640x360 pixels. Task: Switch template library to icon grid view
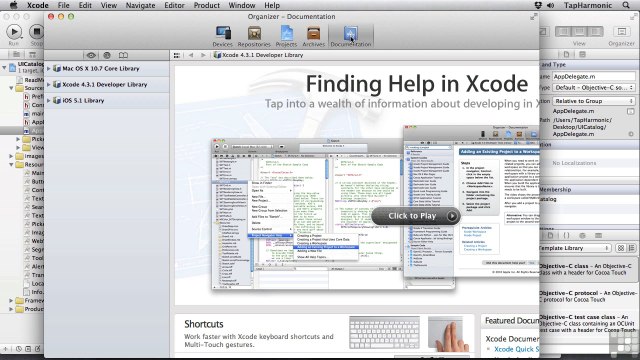coord(621,248)
